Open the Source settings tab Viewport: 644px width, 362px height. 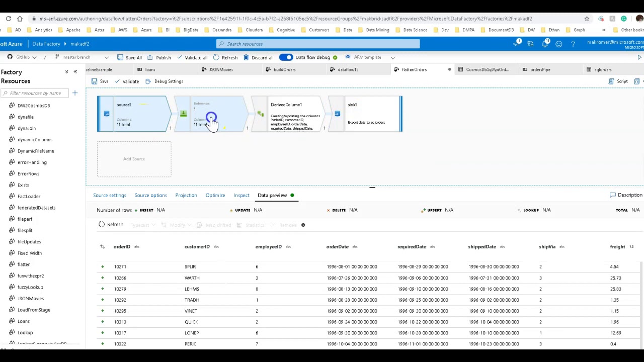109,195
